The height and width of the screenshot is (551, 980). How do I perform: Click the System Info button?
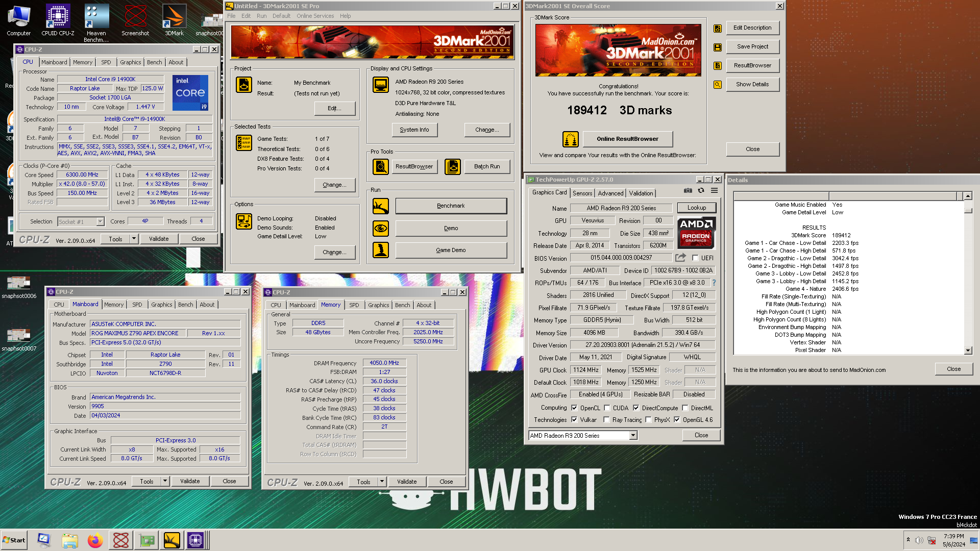pyautogui.click(x=414, y=130)
